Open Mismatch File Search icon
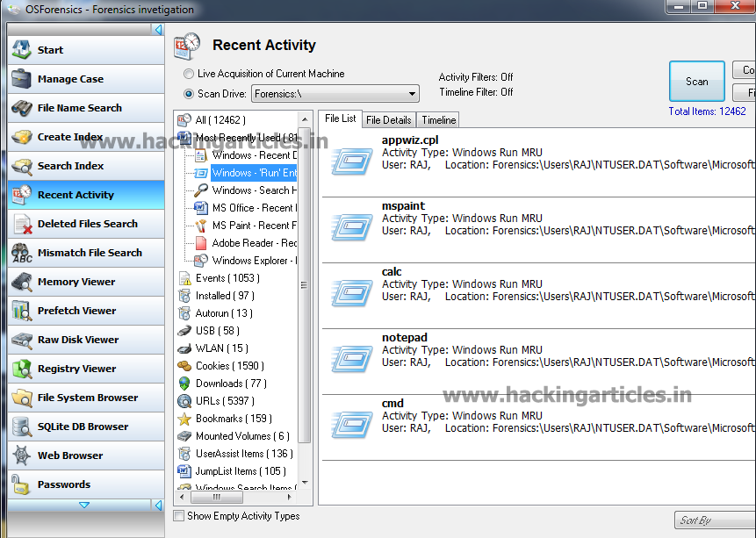This screenshot has height=538, width=756. point(22,253)
